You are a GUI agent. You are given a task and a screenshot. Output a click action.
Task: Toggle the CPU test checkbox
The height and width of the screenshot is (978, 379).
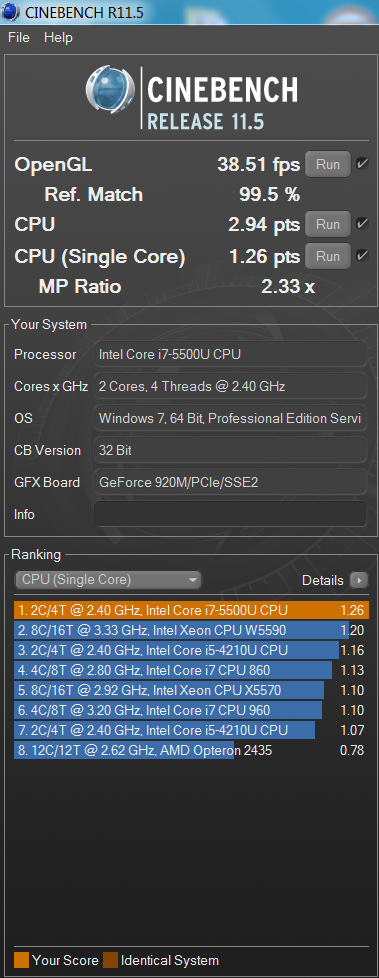coord(362,224)
